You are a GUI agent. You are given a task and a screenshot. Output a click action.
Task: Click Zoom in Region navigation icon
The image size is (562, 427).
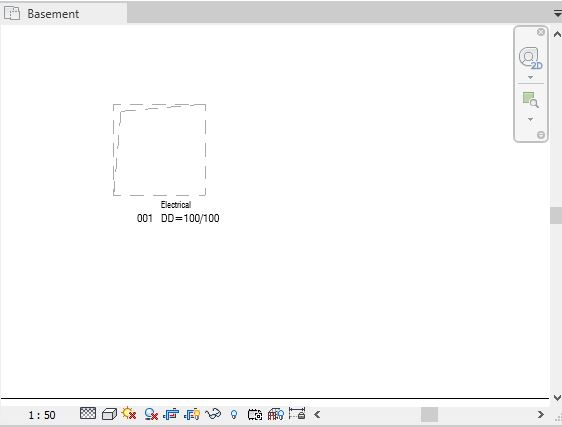pyautogui.click(x=530, y=100)
